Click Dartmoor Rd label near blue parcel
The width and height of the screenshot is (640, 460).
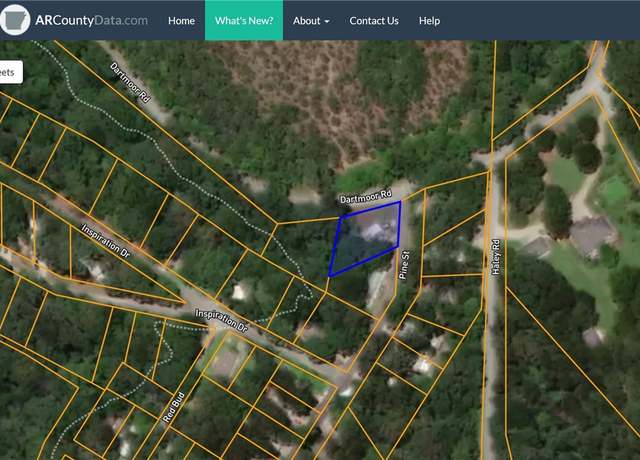(x=366, y=196)
